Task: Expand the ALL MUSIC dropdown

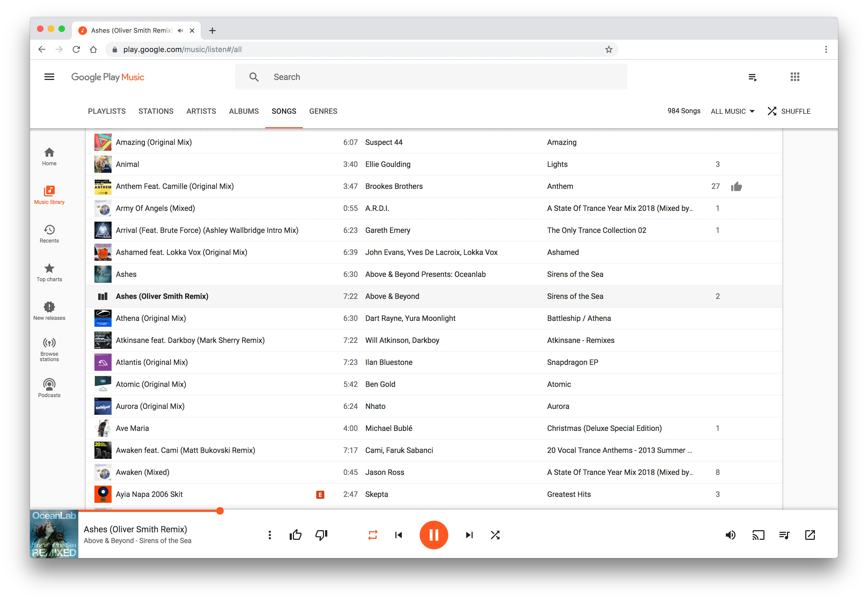Action: click(733, 111)
